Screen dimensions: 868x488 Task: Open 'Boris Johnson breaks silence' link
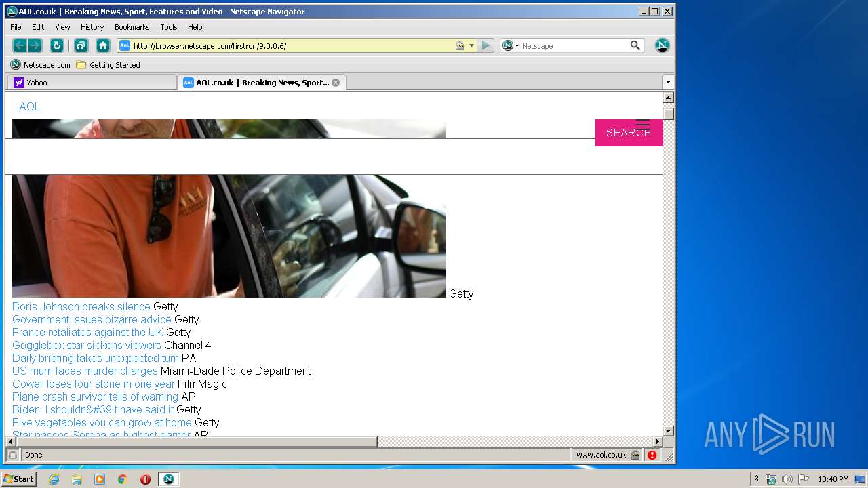pyautogui.click(x=81, y=306)
